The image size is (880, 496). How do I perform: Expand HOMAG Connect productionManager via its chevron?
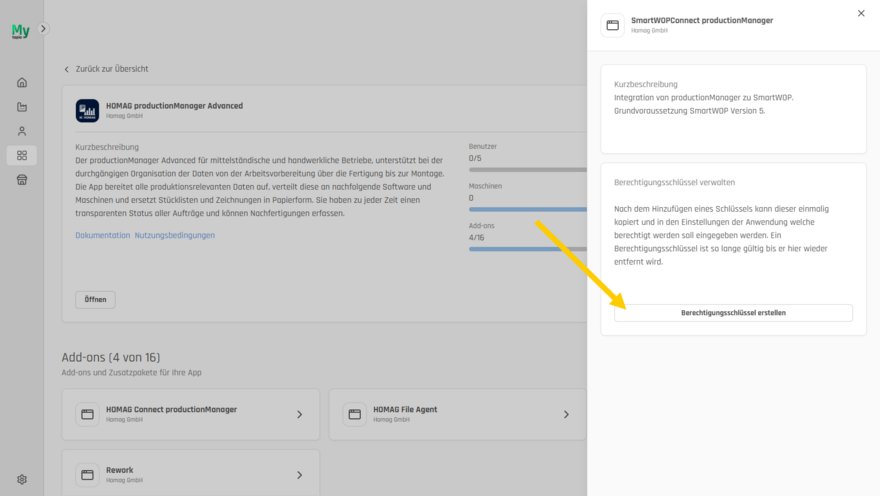coord(300,414)
